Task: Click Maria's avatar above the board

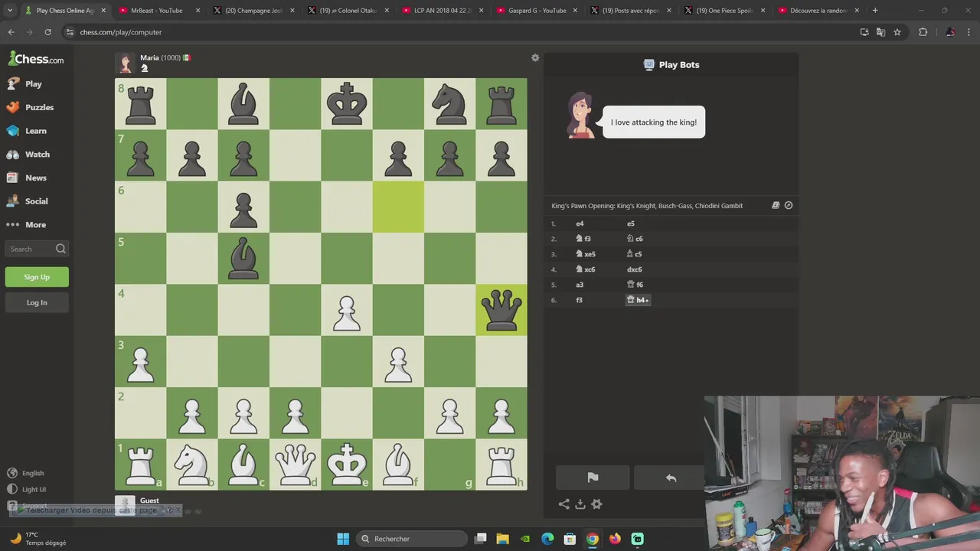Action: pyautogui.click(x=126, y=63)
